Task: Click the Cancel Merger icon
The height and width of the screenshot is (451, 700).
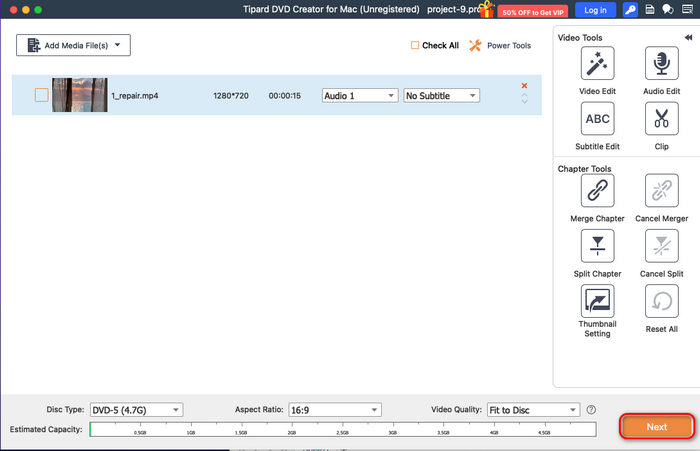Action: tap(662, 191)
